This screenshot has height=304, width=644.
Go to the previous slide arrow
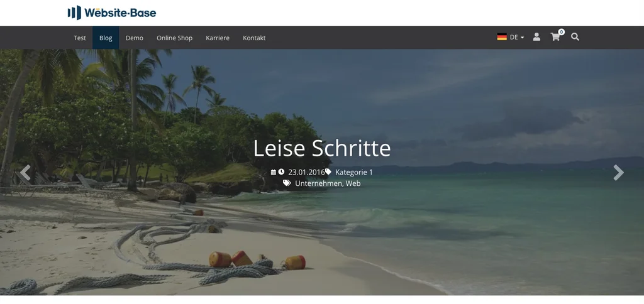[x=25, y=173]
